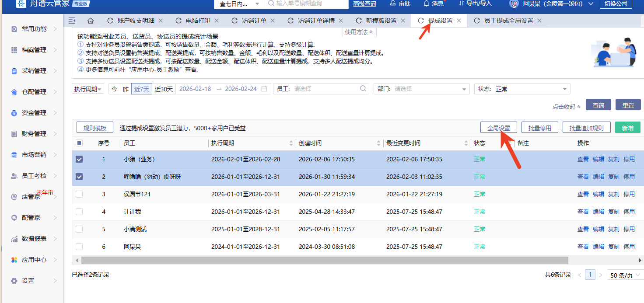644x303 pixels.
Task: Click the 消息 bell icon
Action: coord(426,3)
